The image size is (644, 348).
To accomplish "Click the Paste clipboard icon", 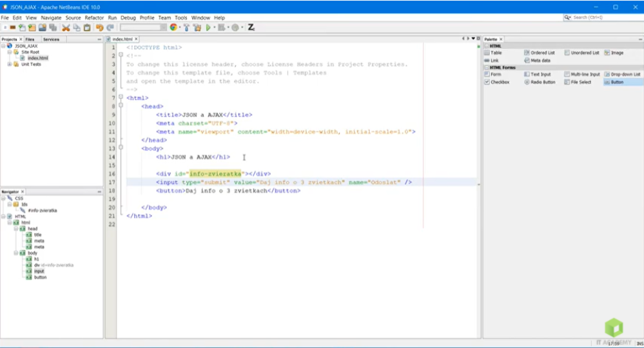I will click(x=87, y=28).
